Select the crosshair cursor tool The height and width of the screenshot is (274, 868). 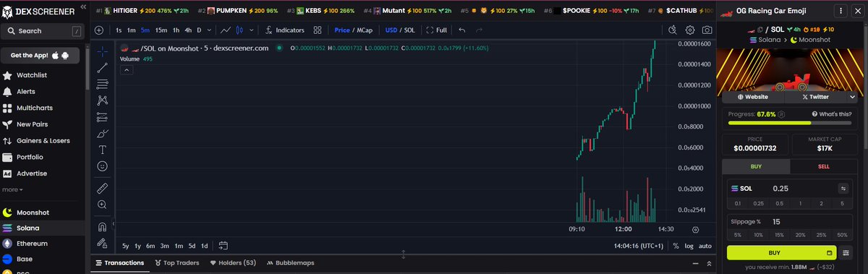(x=102, y=51)
